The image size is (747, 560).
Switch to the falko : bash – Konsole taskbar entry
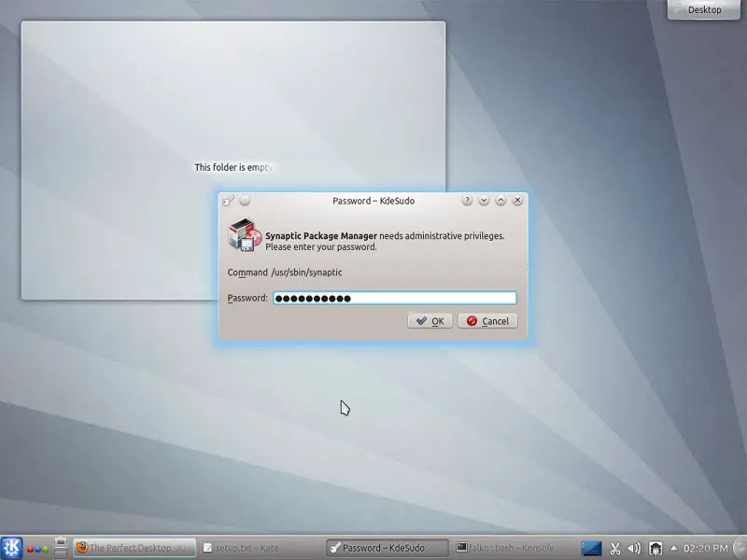point(512,548)
